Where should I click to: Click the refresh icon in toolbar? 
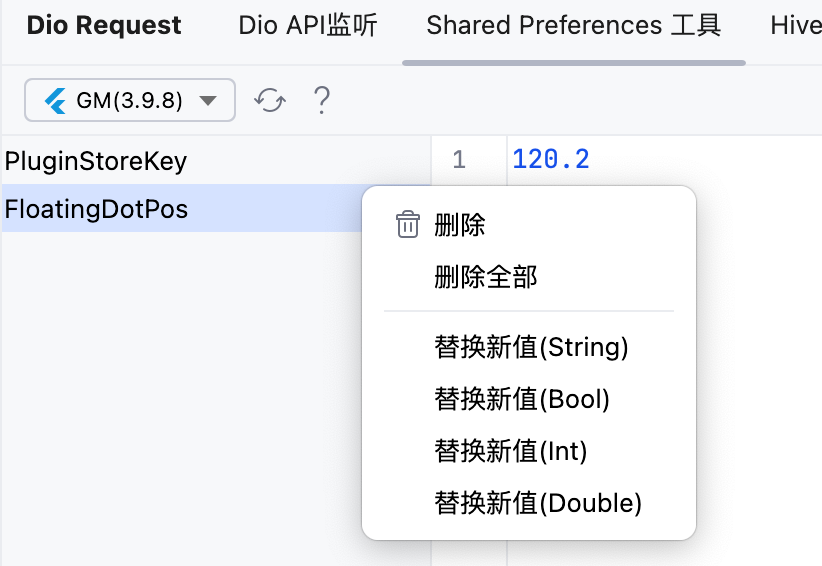(270, 100)
